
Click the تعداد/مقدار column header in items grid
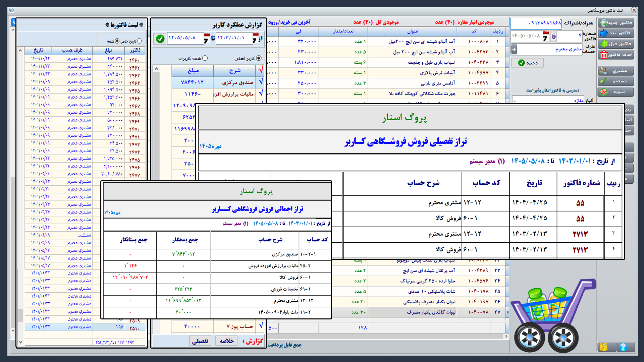[343, 31]
